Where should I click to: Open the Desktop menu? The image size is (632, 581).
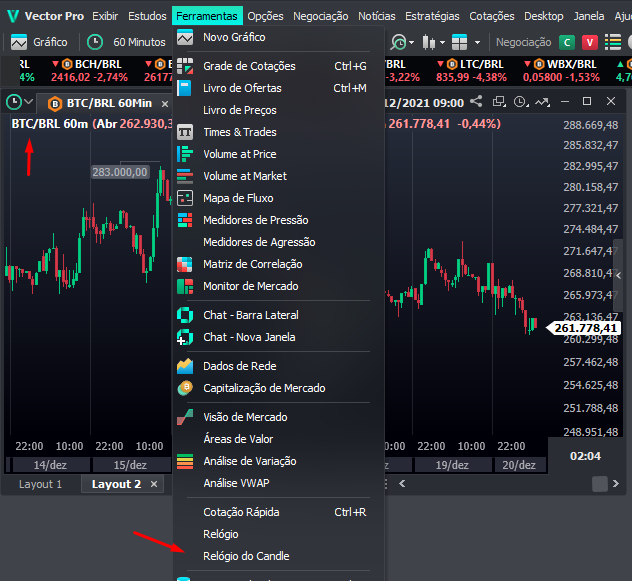point(544,16)
